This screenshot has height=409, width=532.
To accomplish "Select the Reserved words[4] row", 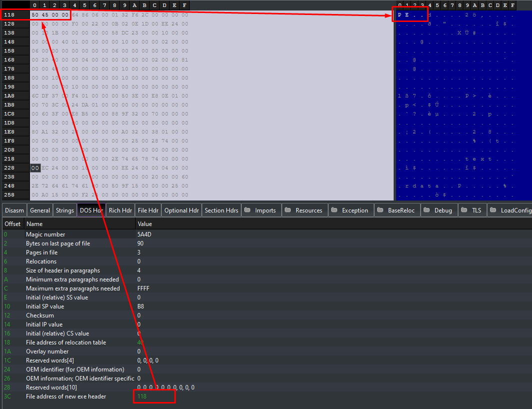I will (x=267, y=360).
